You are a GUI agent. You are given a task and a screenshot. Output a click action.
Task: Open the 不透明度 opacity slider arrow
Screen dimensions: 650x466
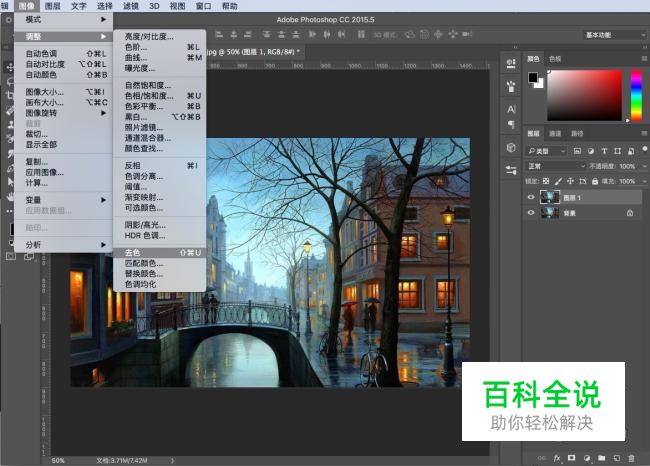(x=644, y=166)
